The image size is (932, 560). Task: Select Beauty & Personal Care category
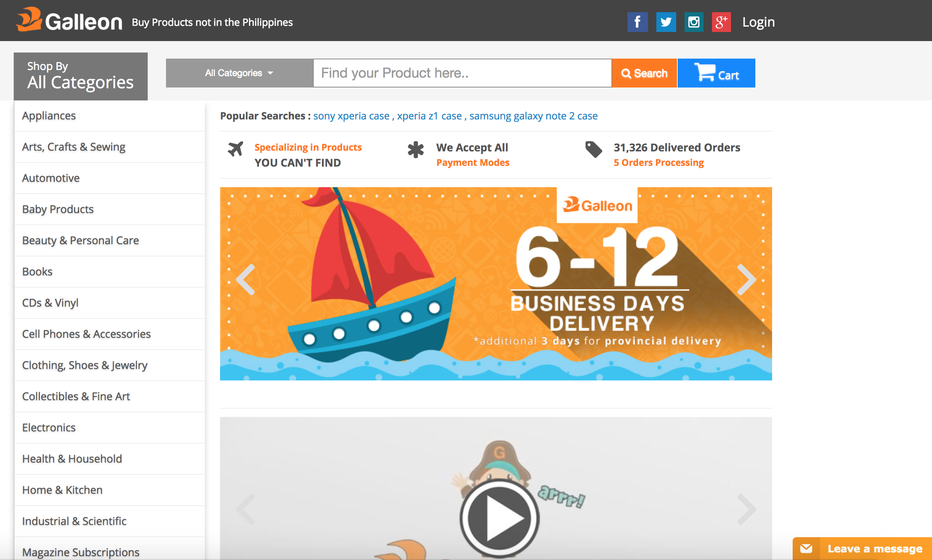(110, 240)
